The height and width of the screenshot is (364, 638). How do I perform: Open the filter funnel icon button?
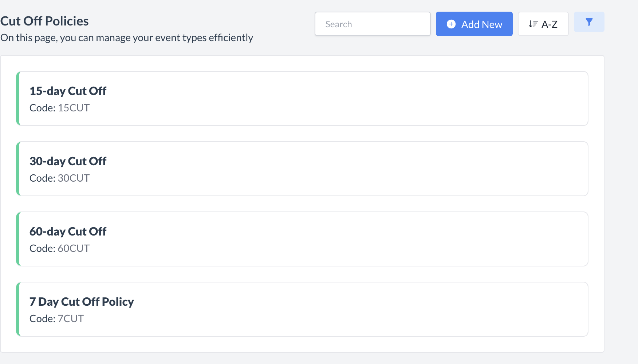point(589,22)
